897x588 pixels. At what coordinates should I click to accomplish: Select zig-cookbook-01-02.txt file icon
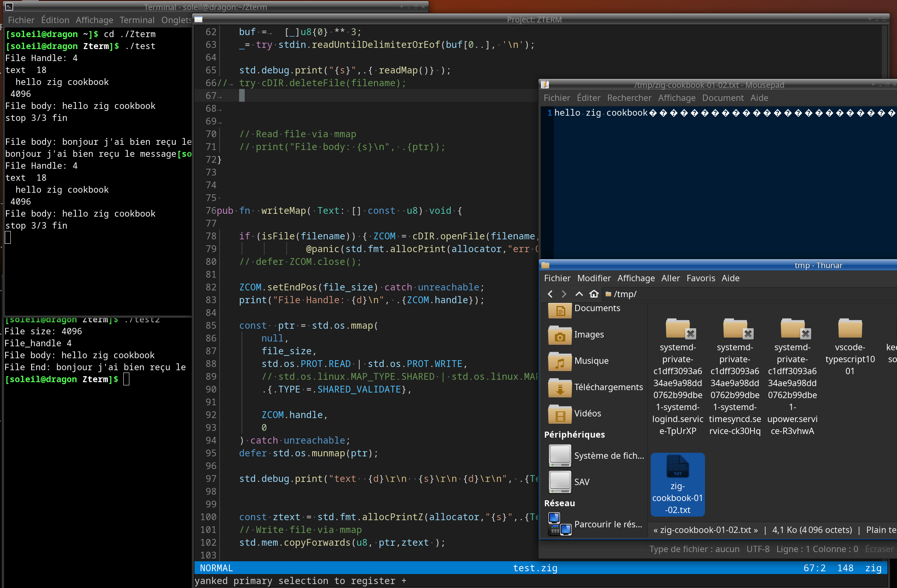[x=677, y=484]
